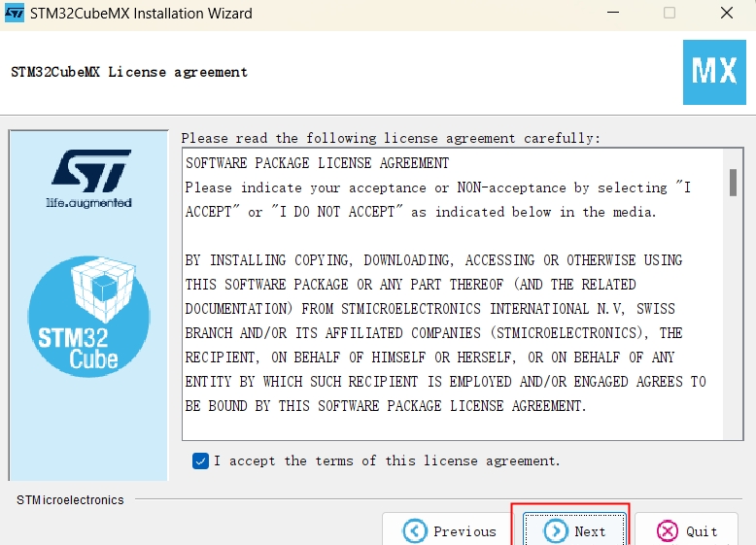
Task: Click the Quit button
Action: tap(687, 529)
